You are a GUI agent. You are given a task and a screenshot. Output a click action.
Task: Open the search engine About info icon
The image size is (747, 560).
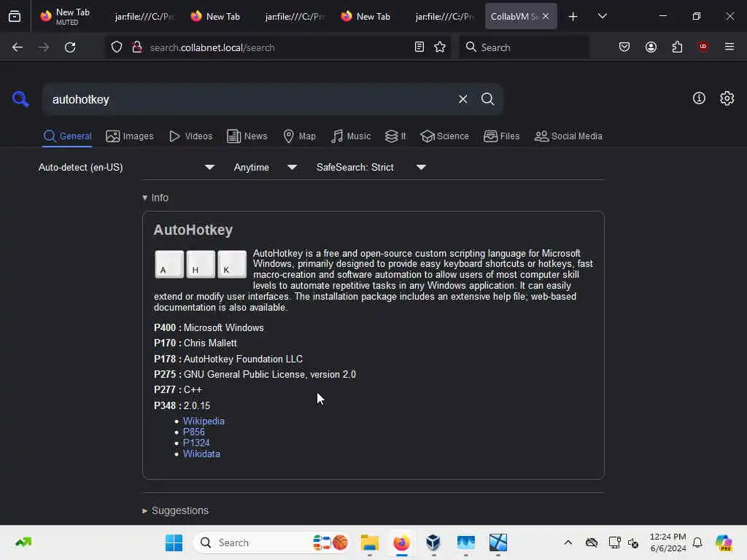pyautogui.click(x=699, y=98)
